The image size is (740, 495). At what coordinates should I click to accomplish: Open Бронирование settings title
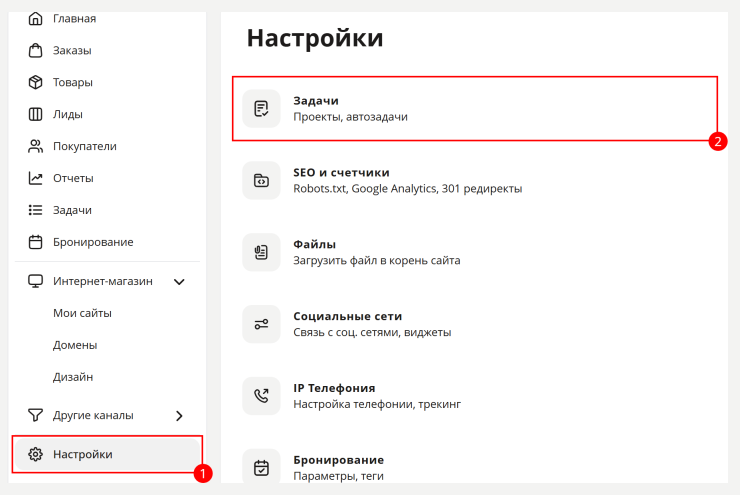tap(338, 460)
